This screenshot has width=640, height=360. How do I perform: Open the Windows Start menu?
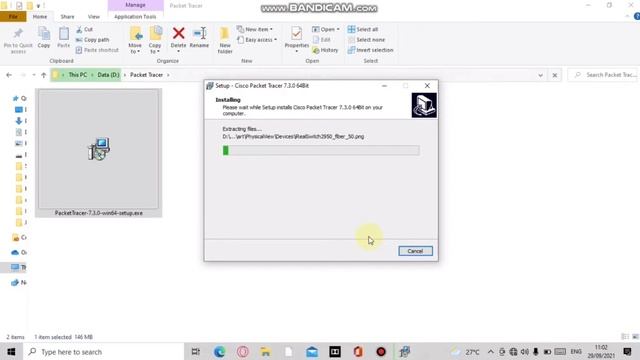coord(11,352)
